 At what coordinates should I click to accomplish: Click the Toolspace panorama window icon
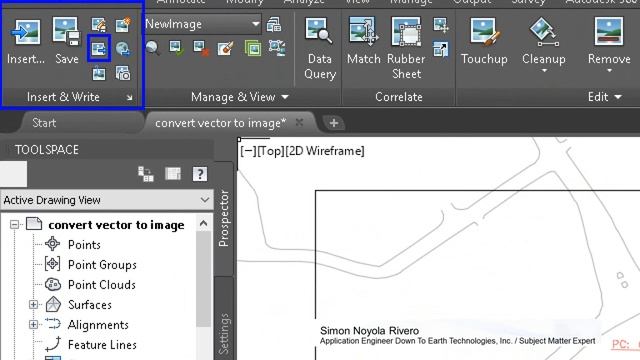click(x=173, y=174)
